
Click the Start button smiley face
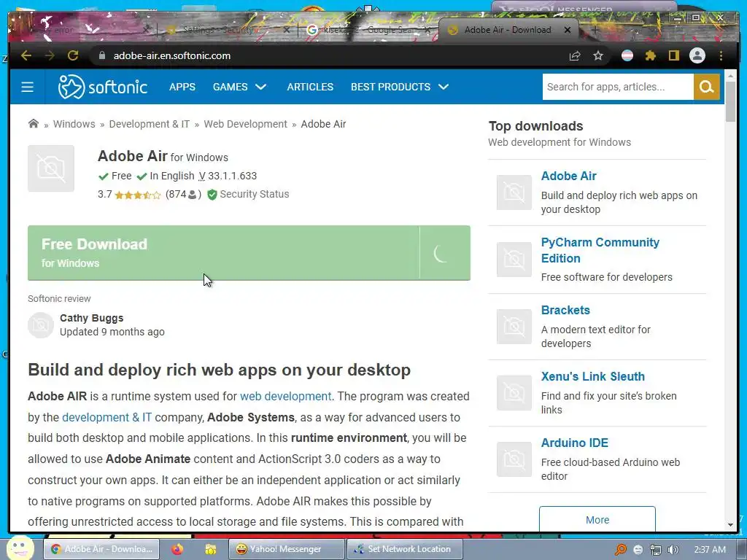(20, 548)
